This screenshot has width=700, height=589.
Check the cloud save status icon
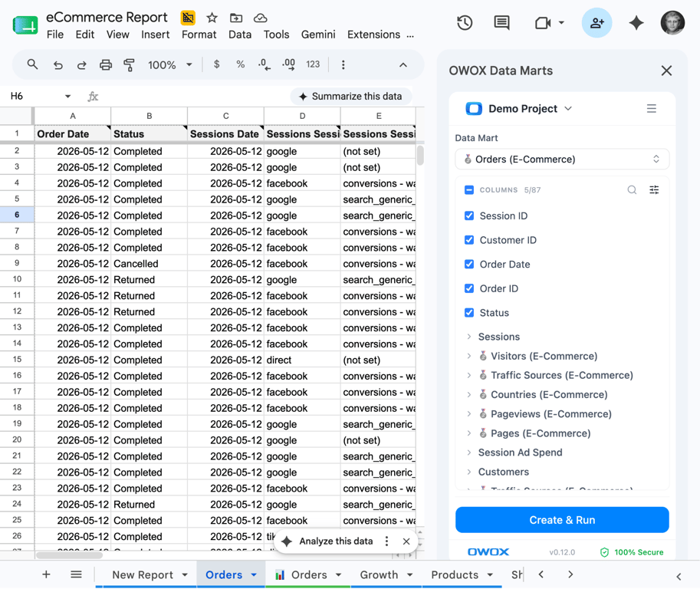click(x=260, y=18)
